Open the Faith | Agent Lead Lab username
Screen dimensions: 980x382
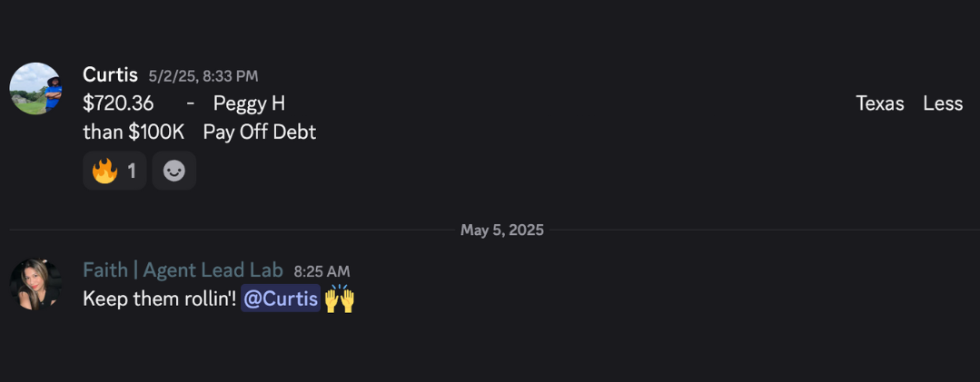183,270
